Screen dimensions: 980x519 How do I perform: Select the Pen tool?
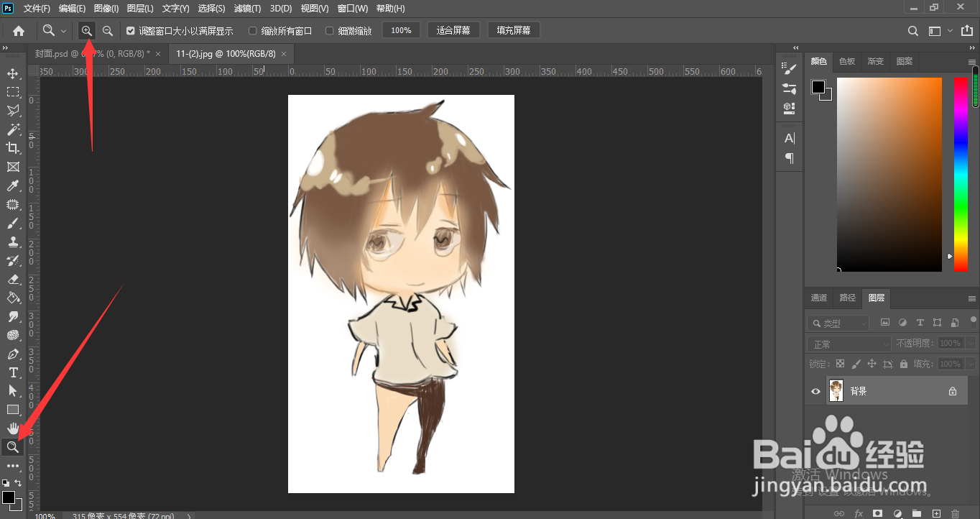coord(13,354)
